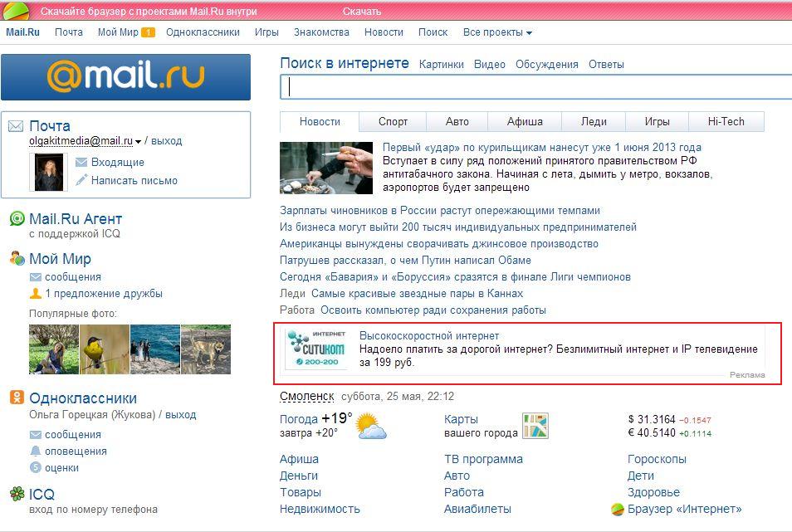Open Бавария и Боруссия final news

pos(455,277)
